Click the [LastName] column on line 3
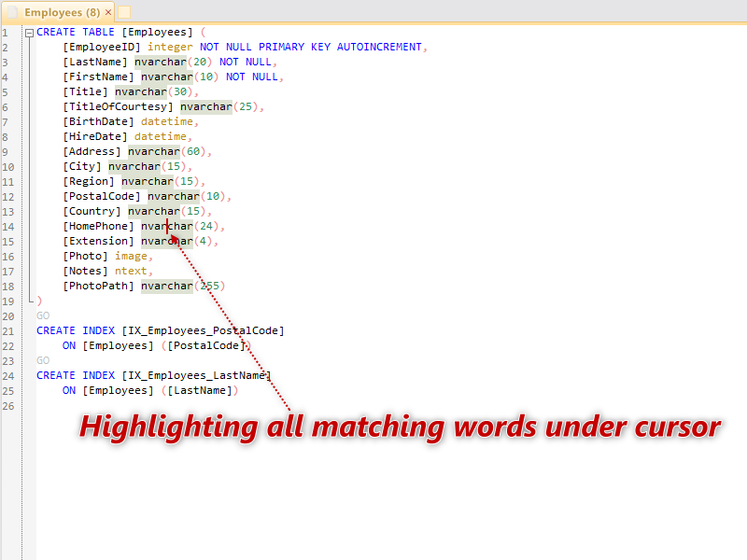Viewport: 747px width, 560px height. (95, 62)
